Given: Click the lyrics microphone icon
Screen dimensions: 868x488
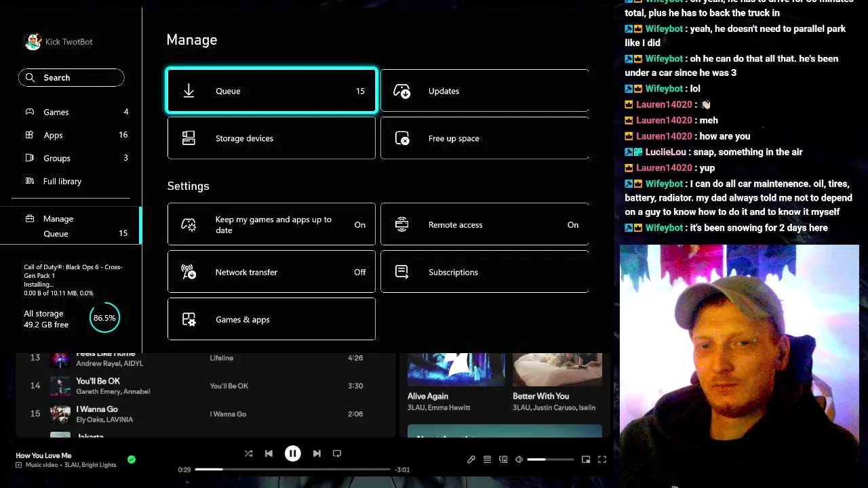Looking at the screenshot, I should click(471, 460).
